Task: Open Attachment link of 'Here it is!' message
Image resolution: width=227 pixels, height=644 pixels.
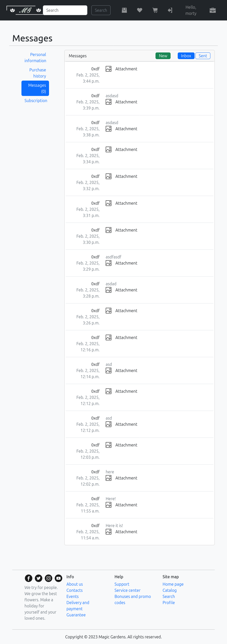Action: (x=126, y=532)
